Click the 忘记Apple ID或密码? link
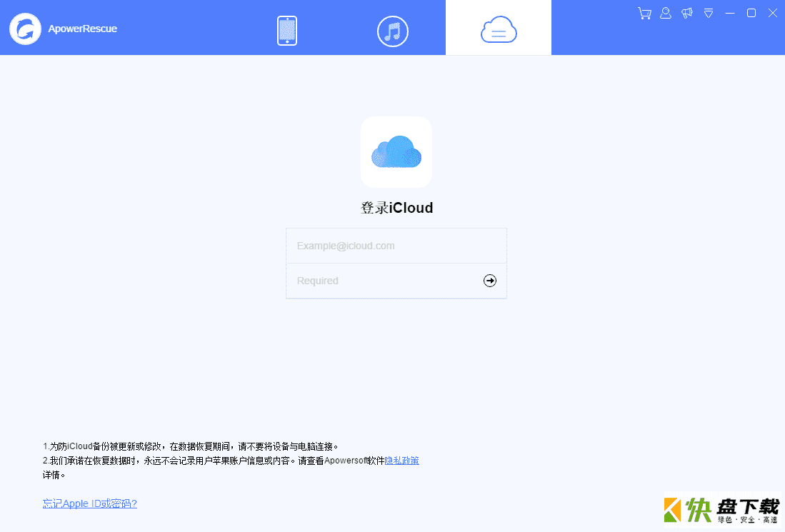785x532 pixels. click(x=89, y=503)
